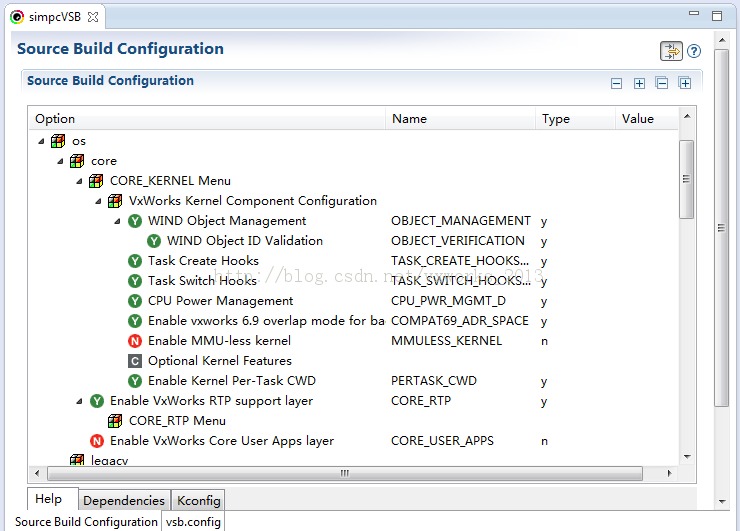740x531 pixels.
Task: Collapse the os tree node
Action: (42, 141)
